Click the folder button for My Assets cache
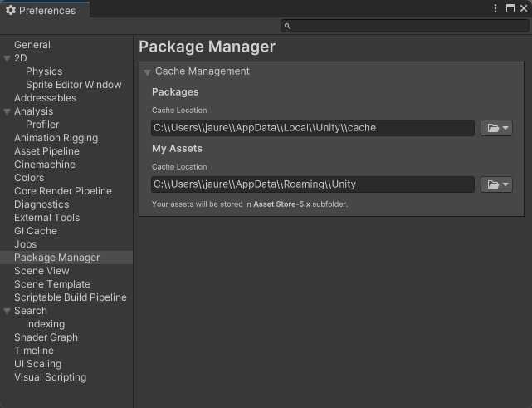Screen dimensions: 532x408 [x=496, y=184]
